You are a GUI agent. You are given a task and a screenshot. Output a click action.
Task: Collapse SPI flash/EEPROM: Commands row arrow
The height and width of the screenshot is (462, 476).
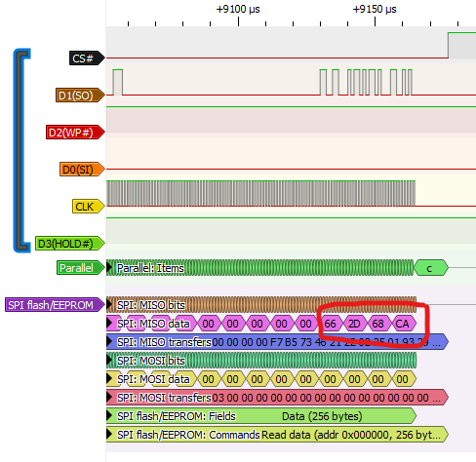point(110,435)
